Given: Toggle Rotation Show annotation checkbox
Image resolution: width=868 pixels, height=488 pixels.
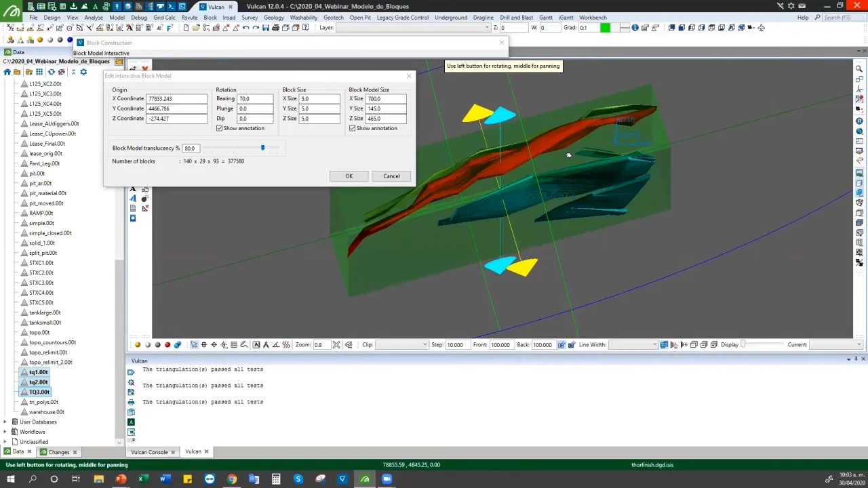Looking at the screenshot, I should point(219,128).
